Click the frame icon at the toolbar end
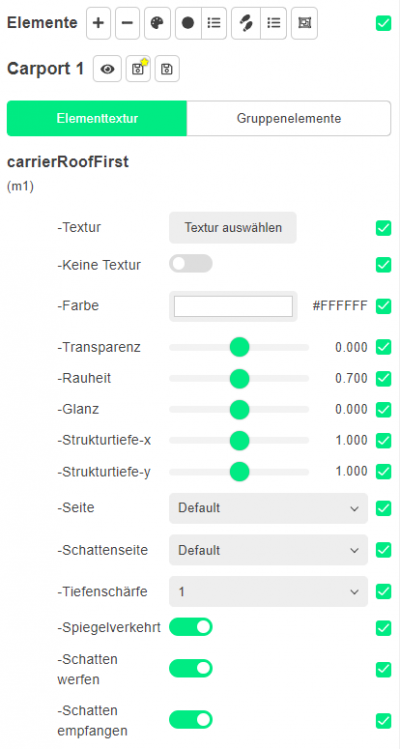Viewport: 400px width, 749px height. point(304,23)
